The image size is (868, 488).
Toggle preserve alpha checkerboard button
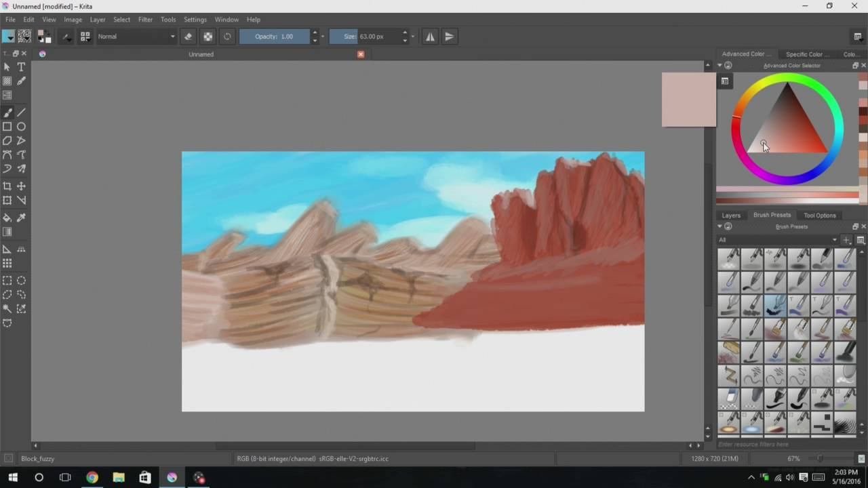(208, 37)
